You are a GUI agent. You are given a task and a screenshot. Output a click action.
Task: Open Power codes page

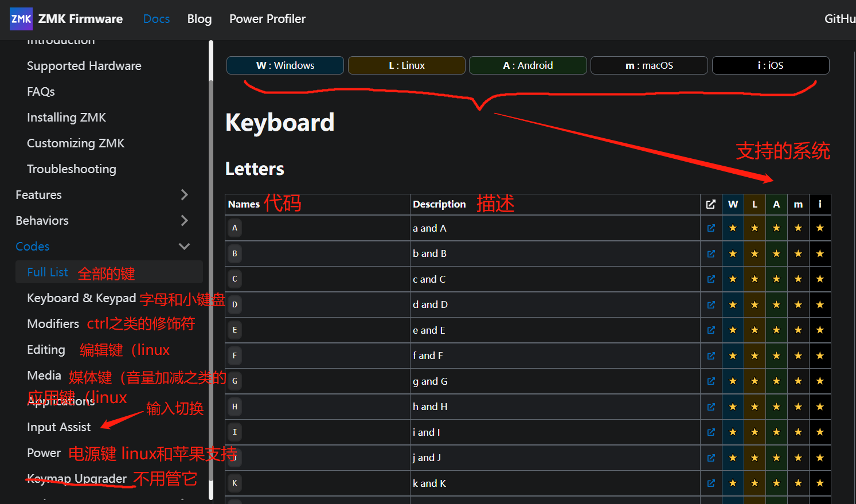tap(44, 453)
